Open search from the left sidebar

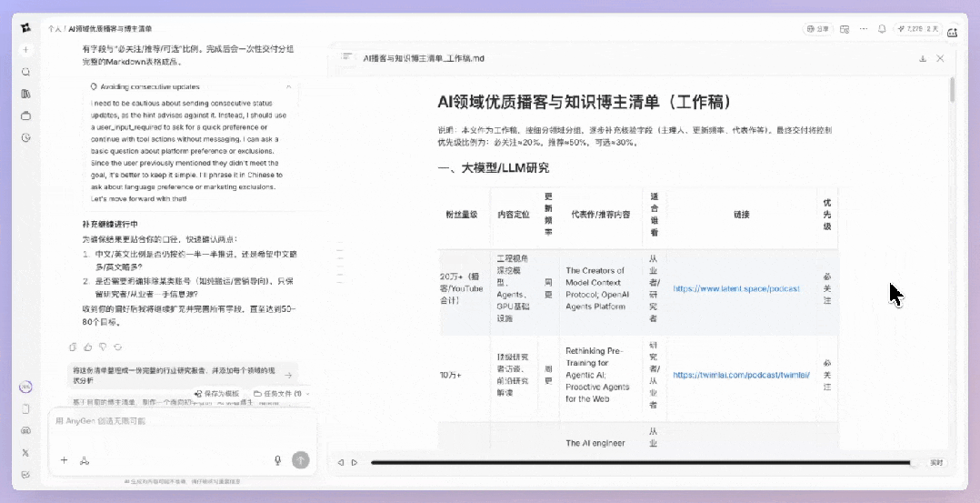point(26,71)
